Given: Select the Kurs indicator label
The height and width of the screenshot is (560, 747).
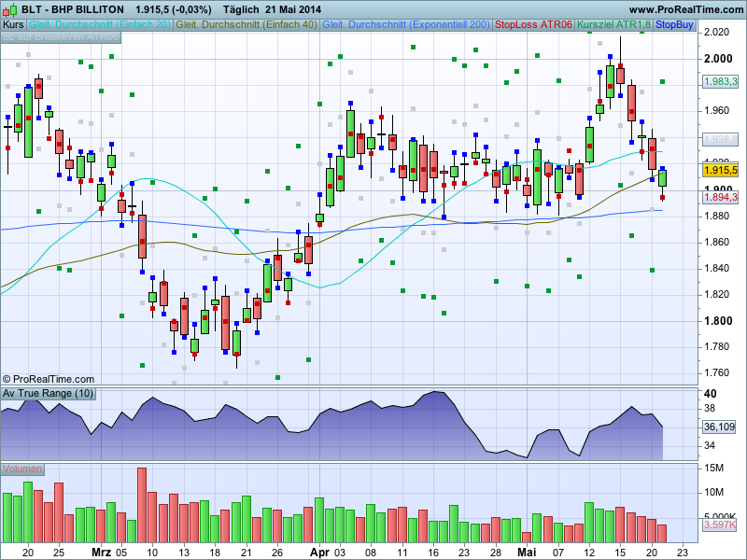Looking at the screenshot, I should pos(13,25).
